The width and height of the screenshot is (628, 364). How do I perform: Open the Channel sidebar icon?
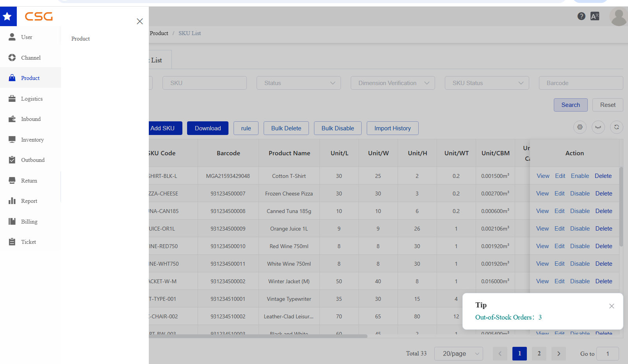tap(12, 58)
